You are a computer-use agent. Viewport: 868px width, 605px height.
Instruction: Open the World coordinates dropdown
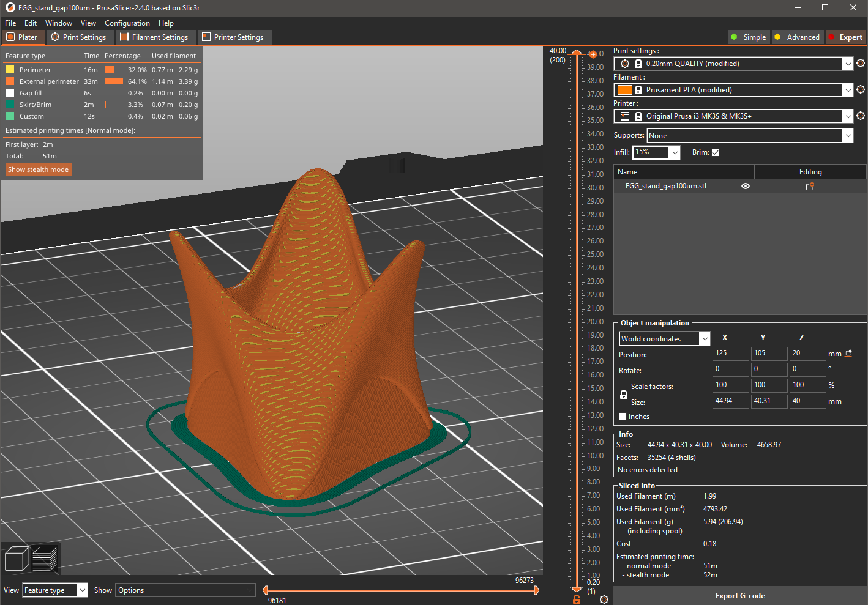(665, 339)
